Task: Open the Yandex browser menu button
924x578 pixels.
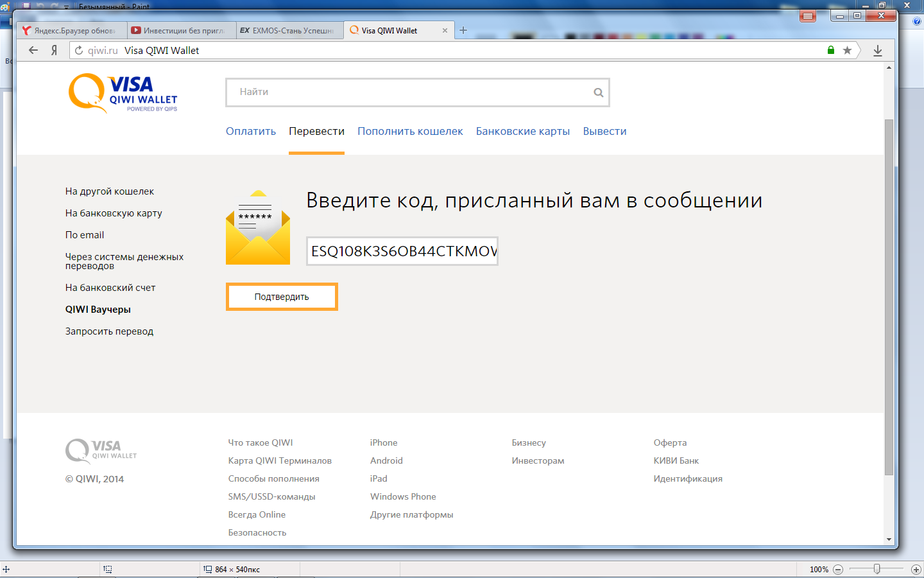Action: (x=808, y=16)
